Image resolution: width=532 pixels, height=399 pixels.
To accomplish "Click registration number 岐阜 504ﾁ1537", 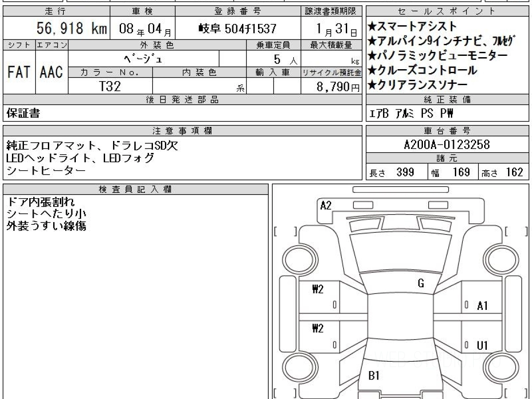I will pyautogui.click(x=238, y=29).
